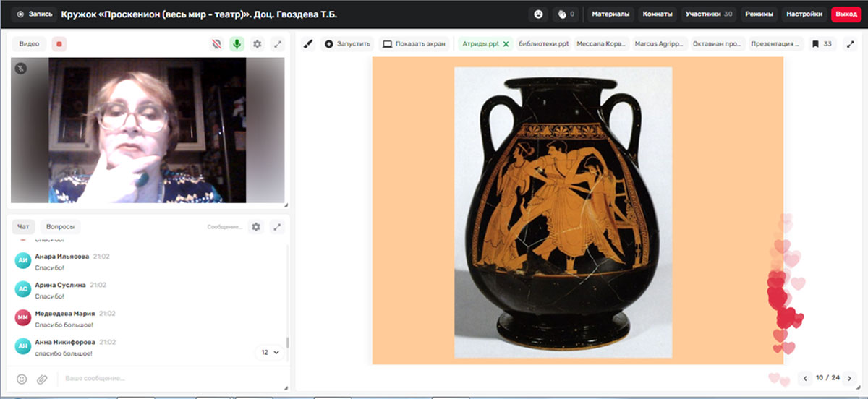Click the name Арина Суслина in chat

60,285
